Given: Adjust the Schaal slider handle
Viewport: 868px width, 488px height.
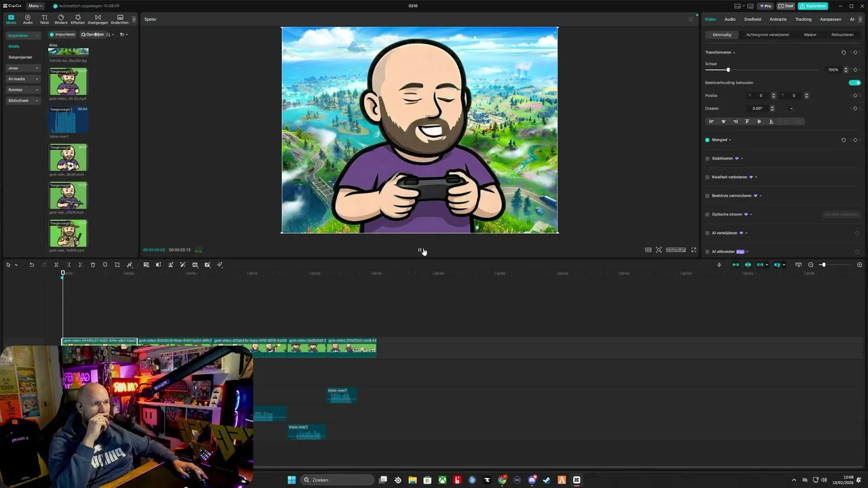Looking at the screenshot, I should click(728, 70).
